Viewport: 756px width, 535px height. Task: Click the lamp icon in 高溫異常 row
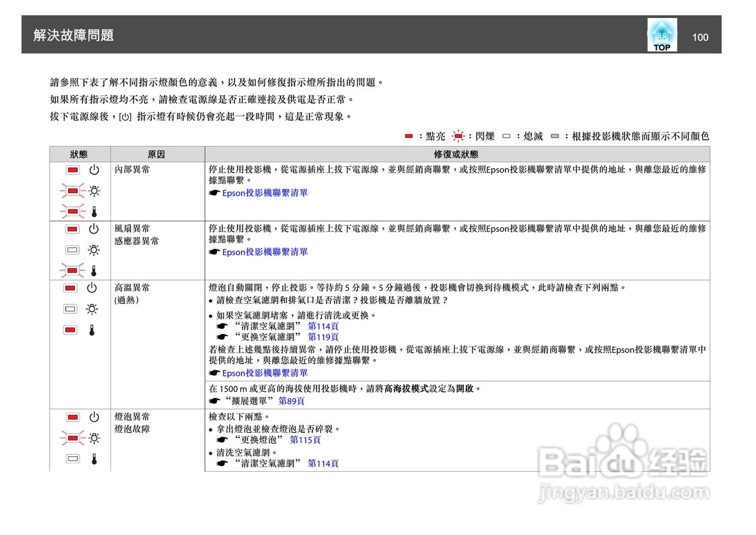92,309
